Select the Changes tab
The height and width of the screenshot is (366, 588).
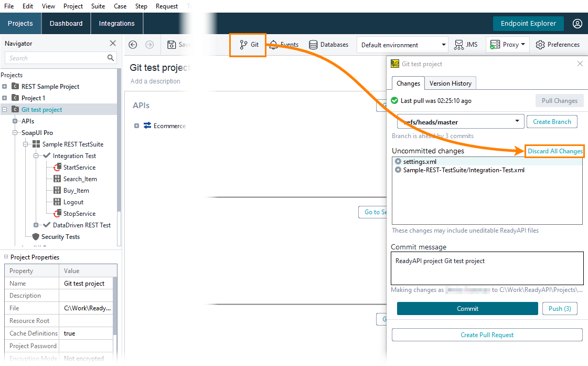(409, 83)
